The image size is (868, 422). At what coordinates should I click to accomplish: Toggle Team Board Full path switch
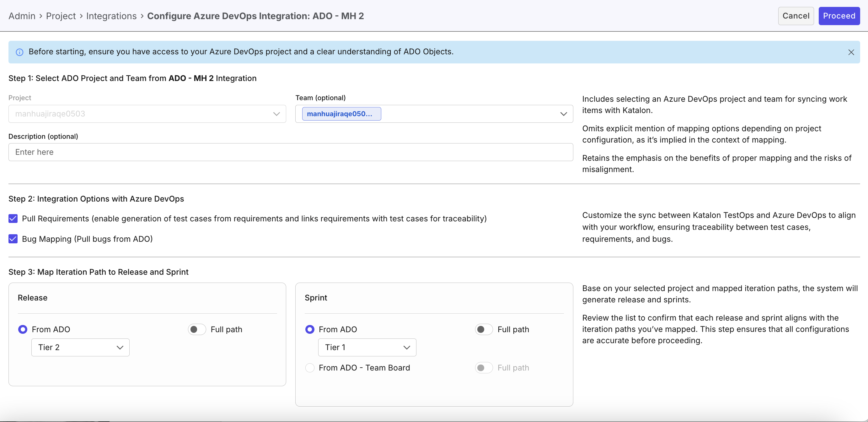pos(484,368)
